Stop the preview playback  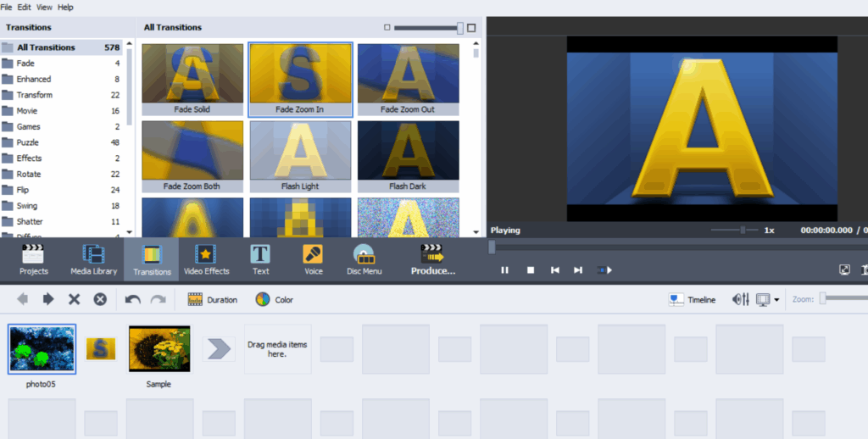(531, 270)
